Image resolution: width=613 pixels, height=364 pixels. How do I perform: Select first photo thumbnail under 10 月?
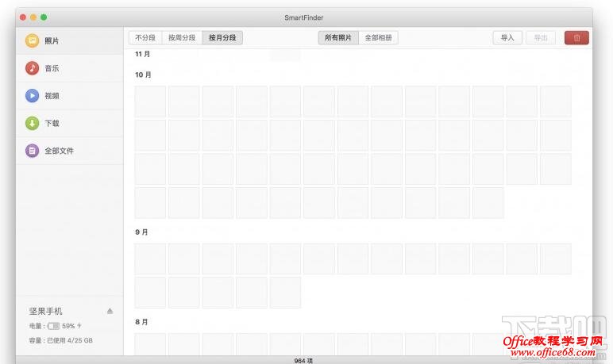(x=150, y=102)
